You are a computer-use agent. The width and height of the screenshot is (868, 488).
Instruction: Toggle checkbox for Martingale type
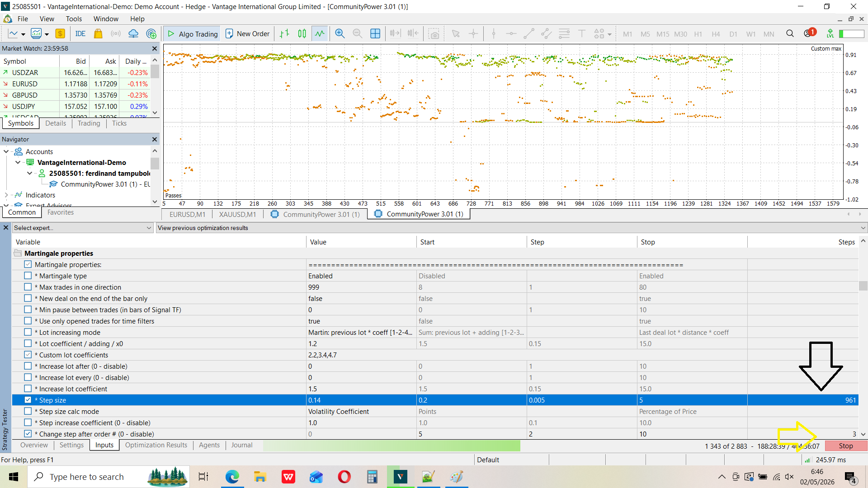[28, 276]
